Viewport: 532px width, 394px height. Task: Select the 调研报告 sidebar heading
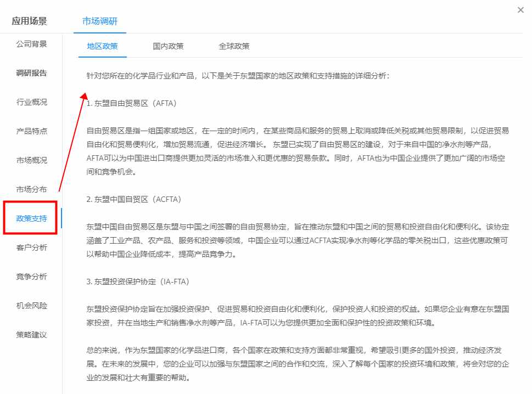click(x=31, y=73)
